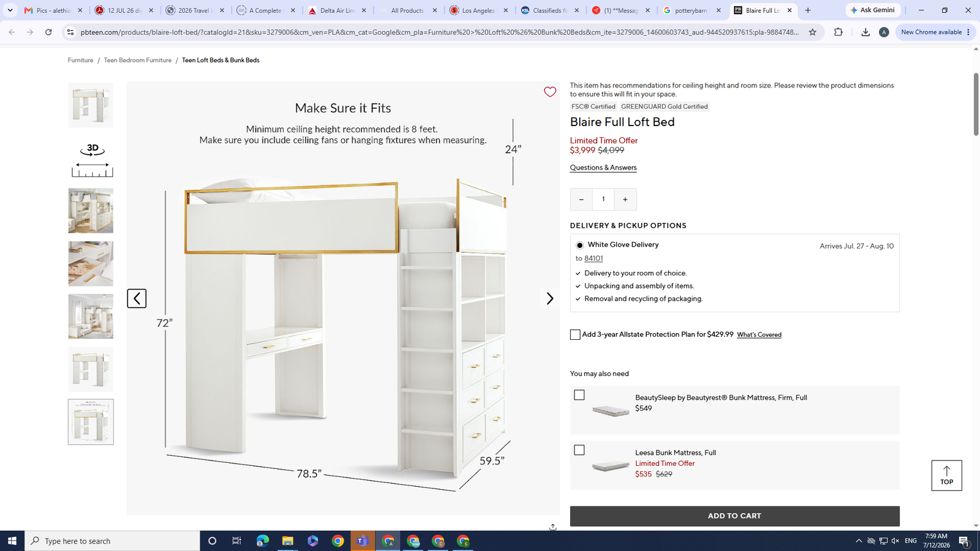This screenshot has width=980, height=551.
Task: Open Windows Start menu
Action: pyautogui.click(x=12, y=541)
